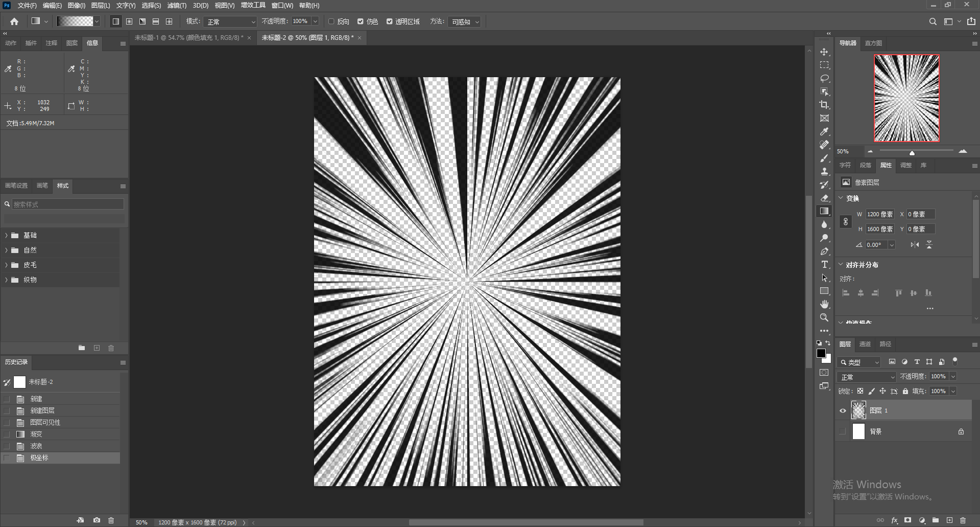Create new snapshot in History panel
This screenshot has width=980, height=527.
click(97, 520)
